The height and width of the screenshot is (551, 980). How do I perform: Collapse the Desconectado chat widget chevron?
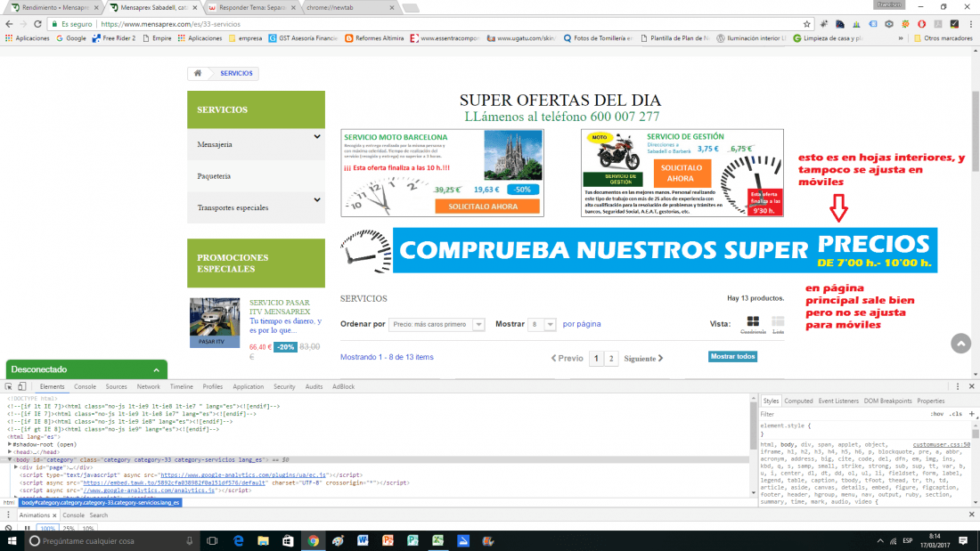coord(156,369)
